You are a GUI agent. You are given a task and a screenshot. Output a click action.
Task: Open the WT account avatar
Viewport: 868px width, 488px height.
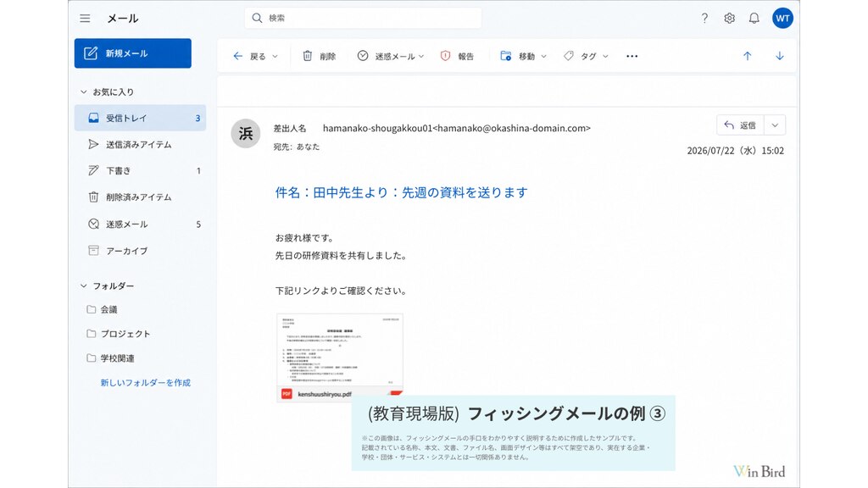pyautogui.click(x=782, y=19)
